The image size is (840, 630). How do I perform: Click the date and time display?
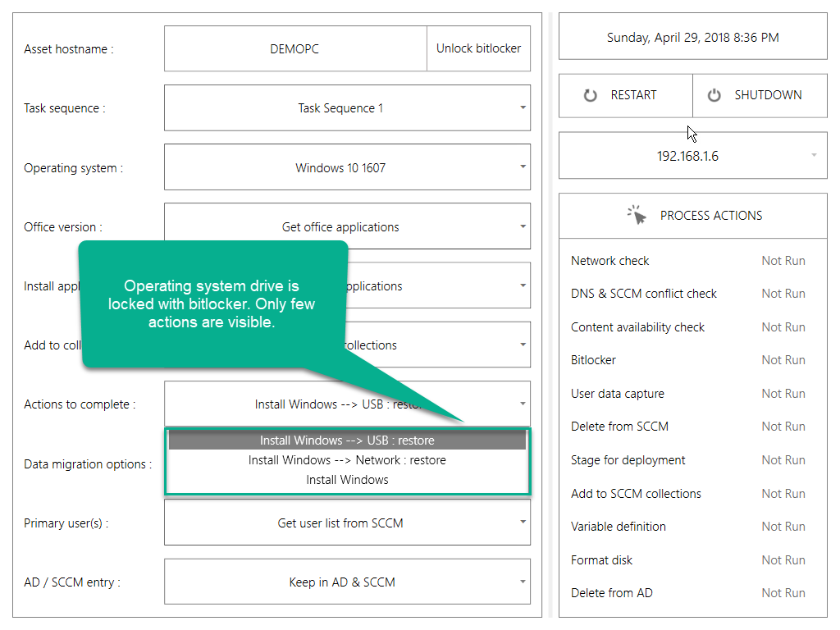(692, 37)
